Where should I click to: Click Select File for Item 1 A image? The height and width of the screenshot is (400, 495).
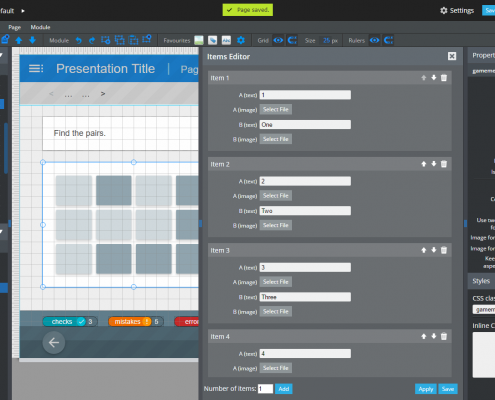[x=276, y=109]
